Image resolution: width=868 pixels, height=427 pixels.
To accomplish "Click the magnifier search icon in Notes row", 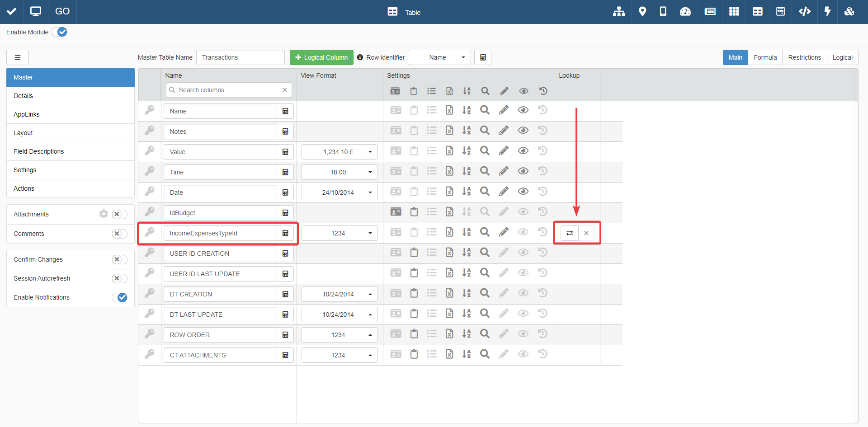I will [x=485, y=131].
